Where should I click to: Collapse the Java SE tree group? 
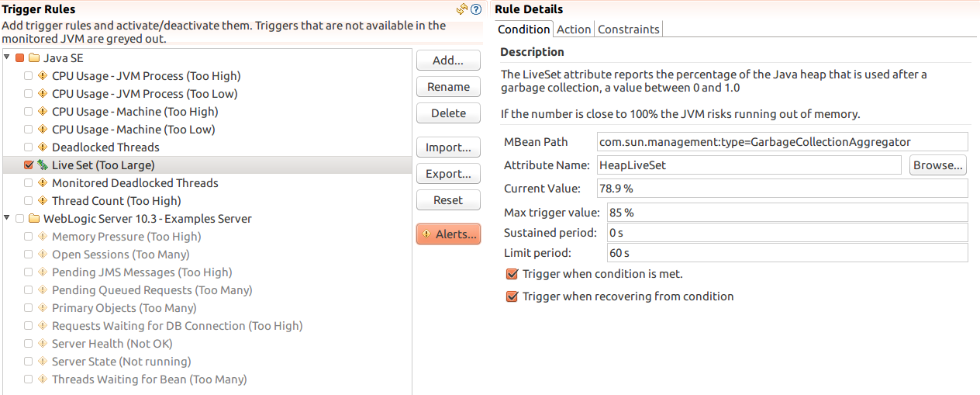[x=7, y=58]
